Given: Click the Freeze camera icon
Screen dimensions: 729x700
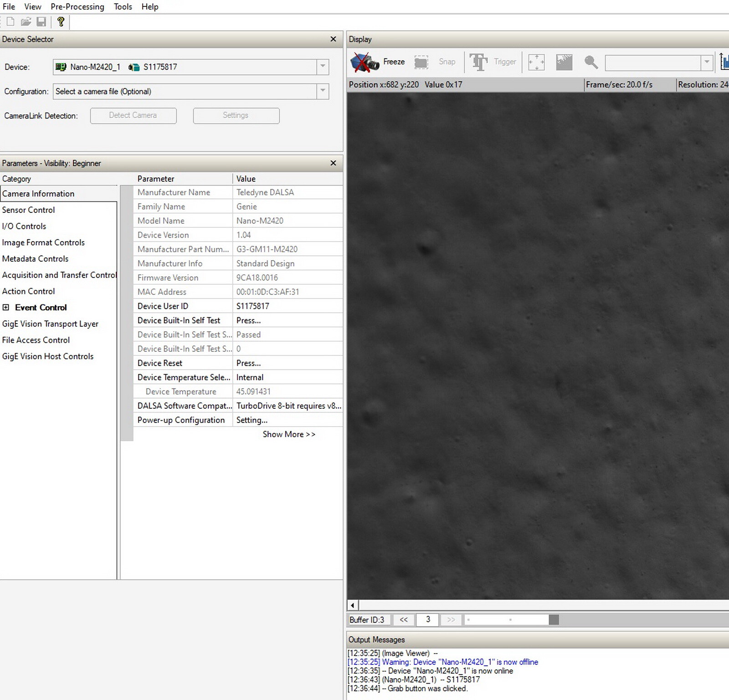Looking at the screenshot, I should coord(364,62).
